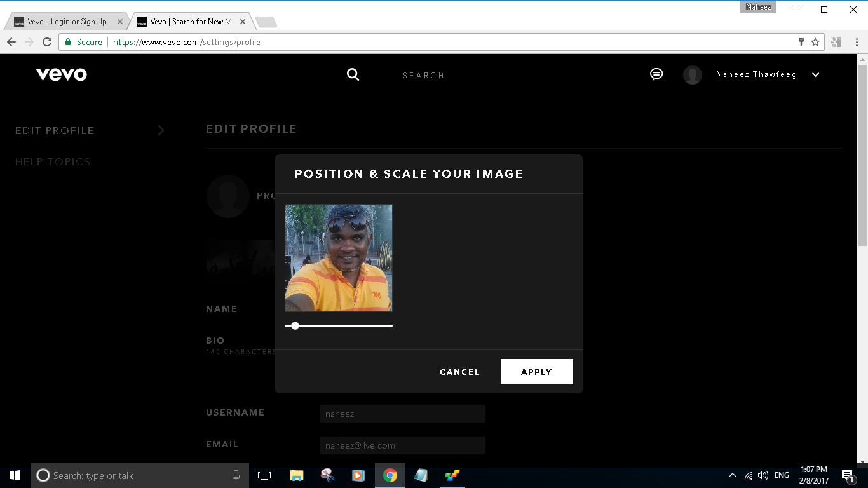Open the Windows Start menu

(15, 475)
